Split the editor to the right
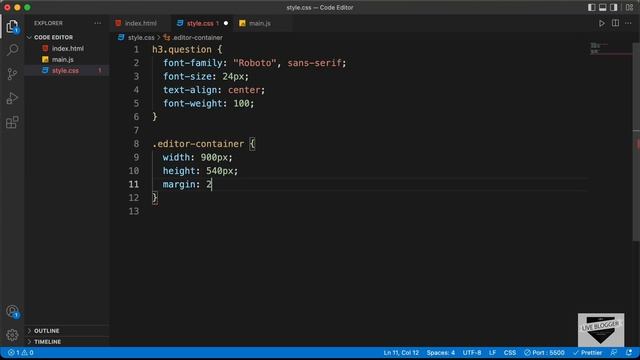The width and height of the screenshot is (640, 360). 615,23
